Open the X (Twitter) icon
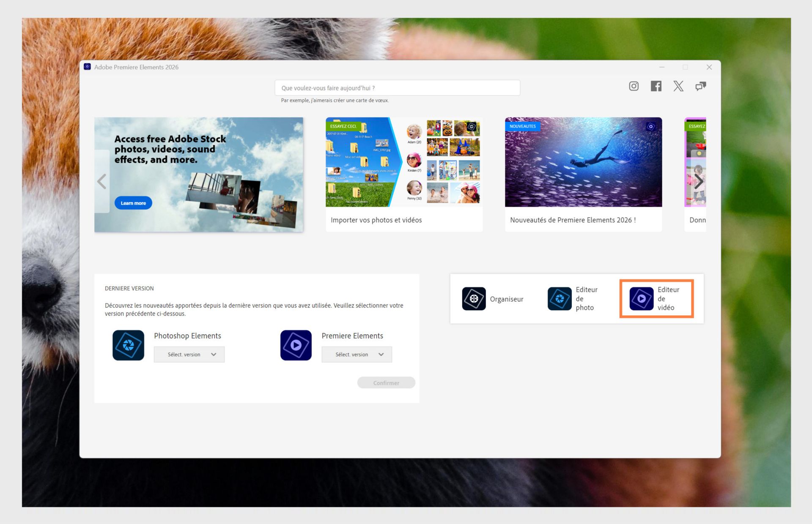The width and height of the screenshot is (812, 524). point(678,86)
